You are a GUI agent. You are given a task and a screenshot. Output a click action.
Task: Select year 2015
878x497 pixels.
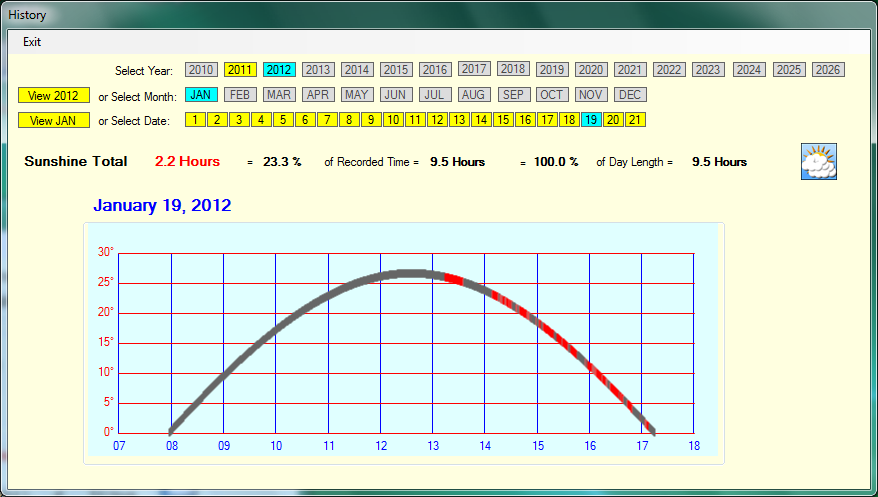coord(396,69)
